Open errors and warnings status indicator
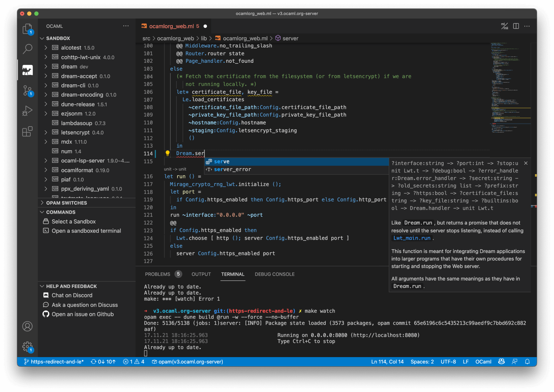Viewport: 554px width, 392px height. [134, 362]
